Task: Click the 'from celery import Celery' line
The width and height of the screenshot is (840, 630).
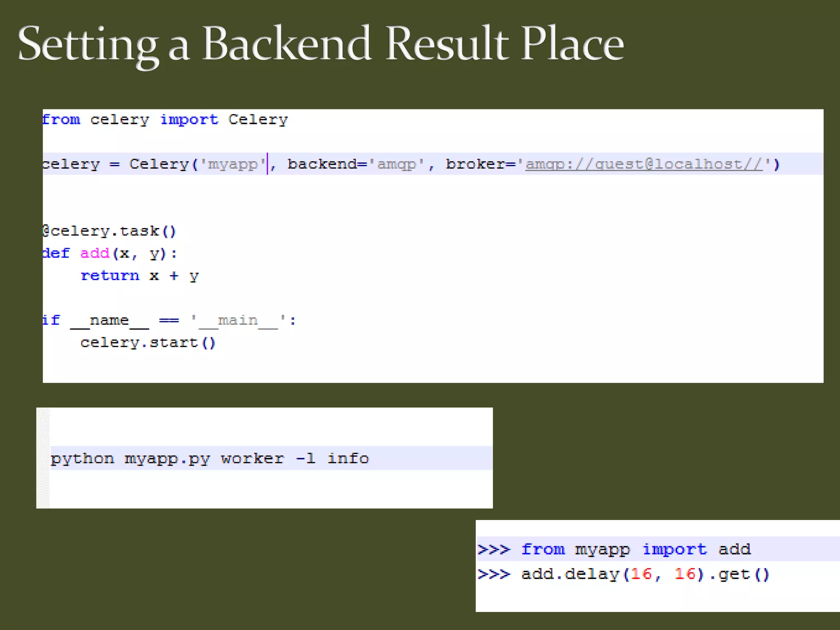Action: 165,120
